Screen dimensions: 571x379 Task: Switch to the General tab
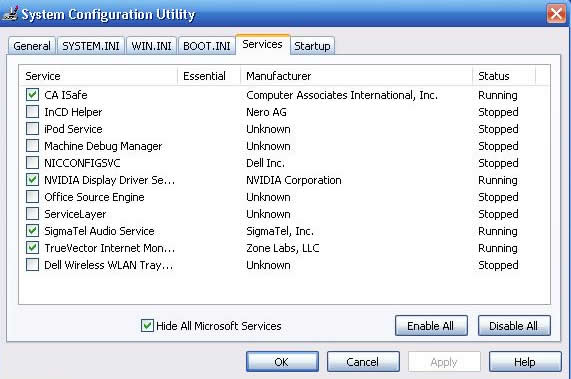[x=32, y=46]
